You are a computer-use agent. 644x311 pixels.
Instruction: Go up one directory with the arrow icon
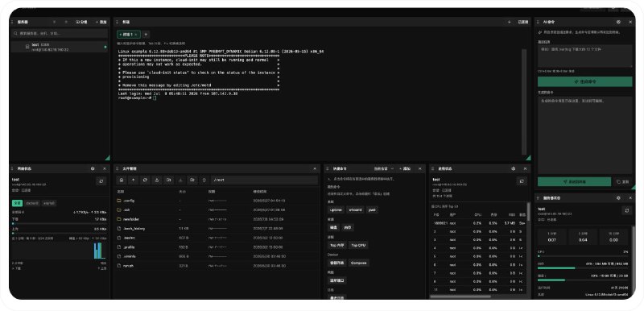(133, 180)
